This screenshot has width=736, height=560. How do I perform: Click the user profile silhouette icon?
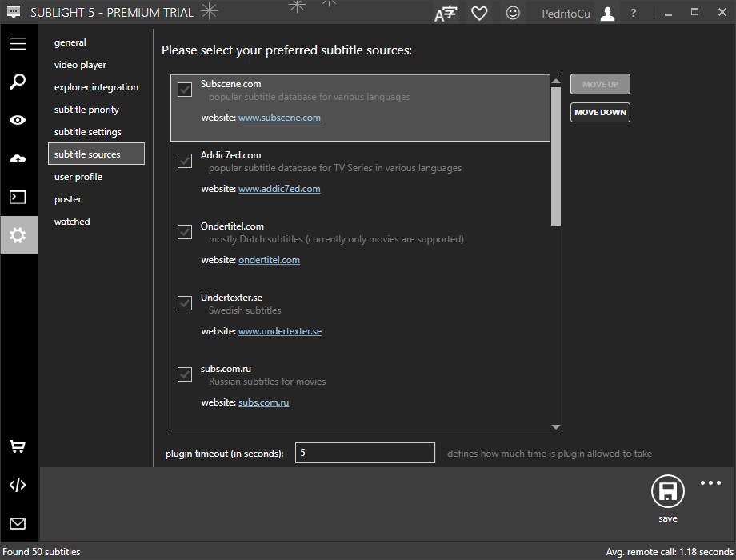pos(607,13)
